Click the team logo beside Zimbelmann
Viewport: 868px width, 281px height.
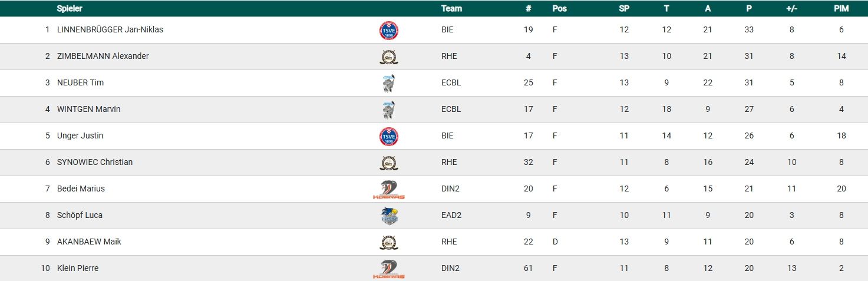tap(389, 57)
